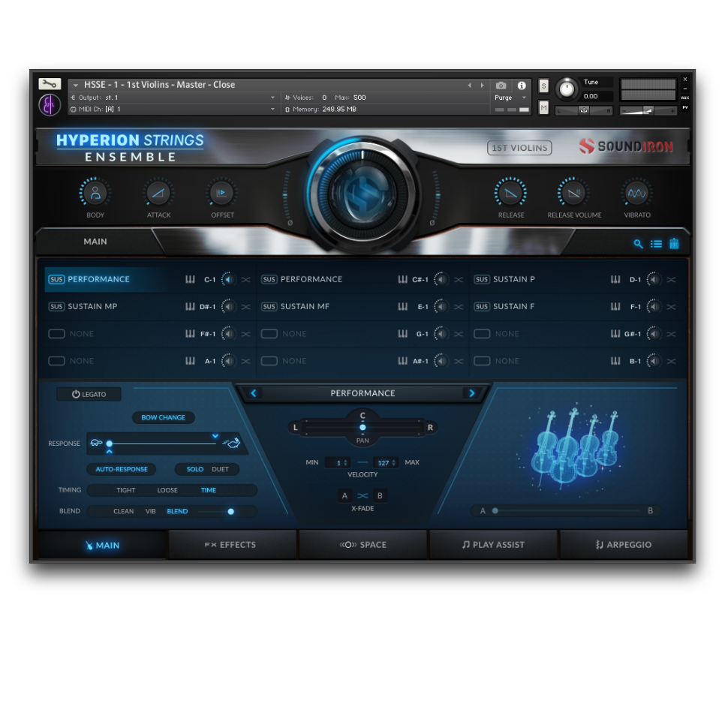Go to the next articulation with the right chevron
Viewport: 728px width, 728px height.
click(x=472, y=393)
